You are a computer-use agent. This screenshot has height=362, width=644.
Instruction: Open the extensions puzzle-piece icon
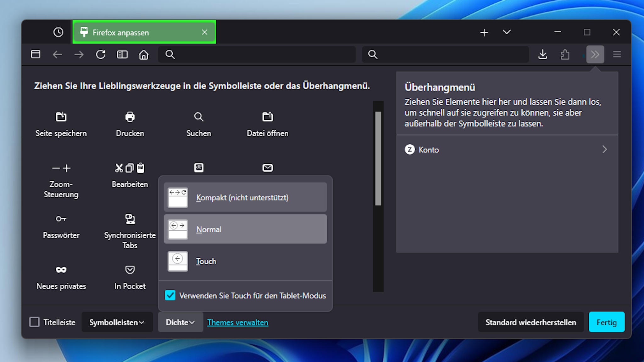[x=565, y=54]
